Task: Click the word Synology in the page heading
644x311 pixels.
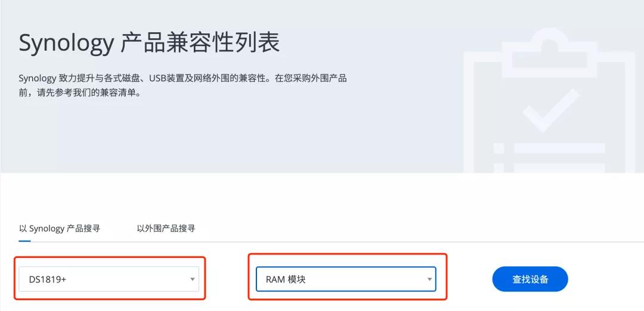Action: click(x=66, y=44)
